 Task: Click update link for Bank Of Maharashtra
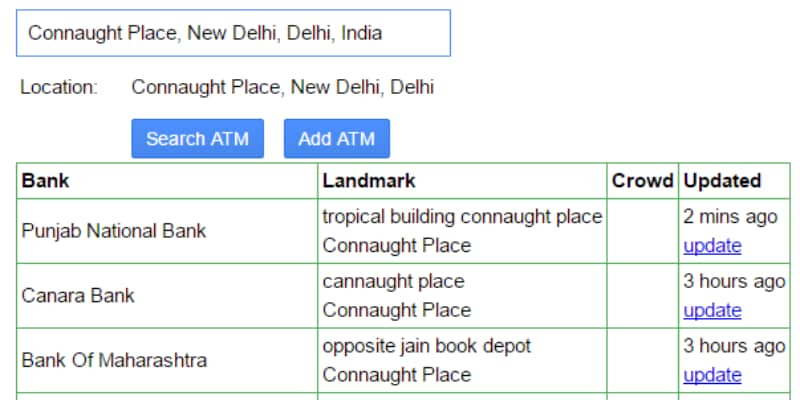pyautogui.click(x=712, y=375)
